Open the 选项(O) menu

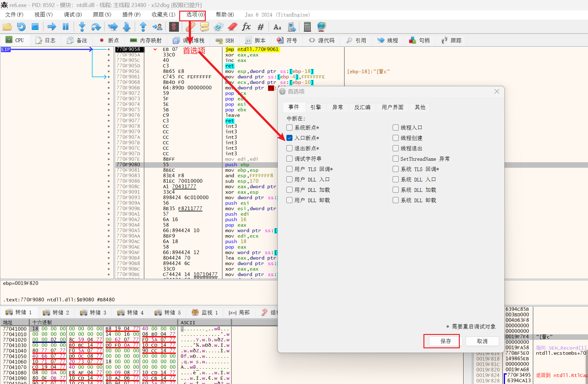[195, 15]
